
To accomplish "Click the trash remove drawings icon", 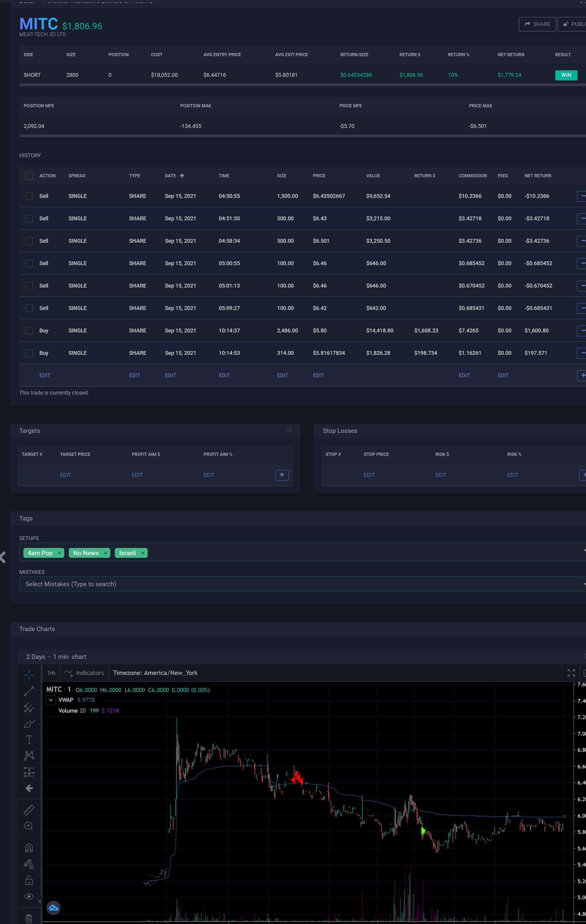I will 29,918.
